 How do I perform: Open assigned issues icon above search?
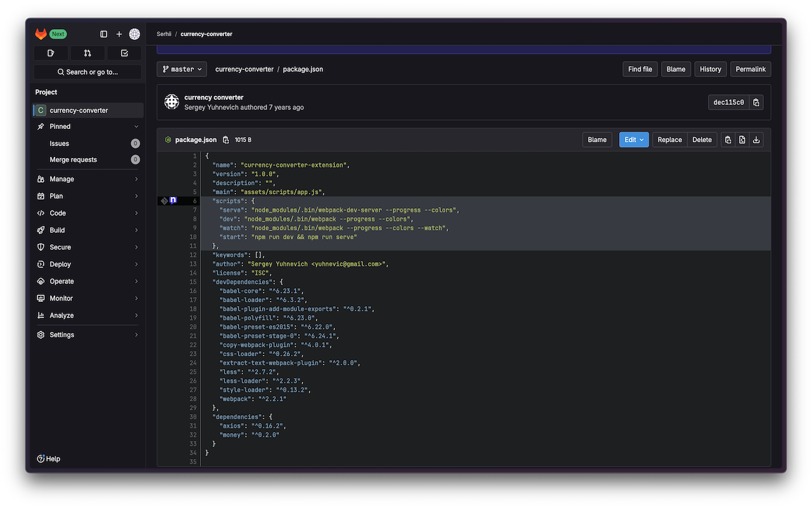tap(51, 53)
